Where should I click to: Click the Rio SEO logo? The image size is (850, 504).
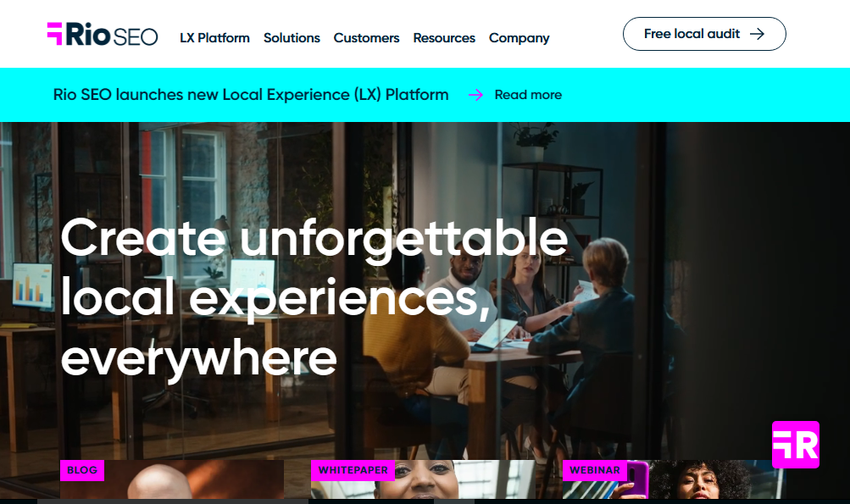103,34
